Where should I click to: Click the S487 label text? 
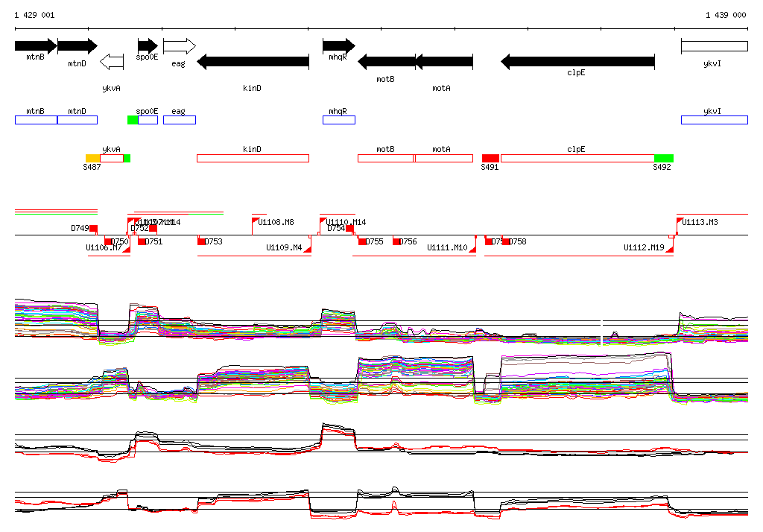[92, 167]
